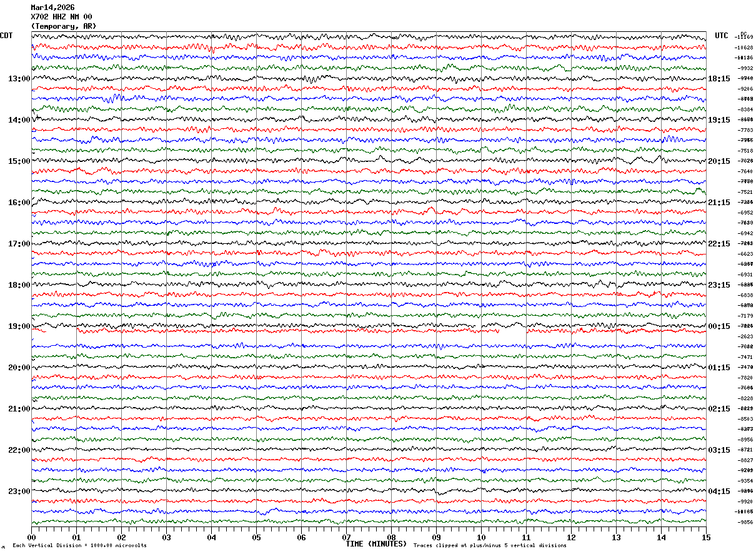Click the -2623 DC offset value
756x554 pixels.
pos(745,336)
